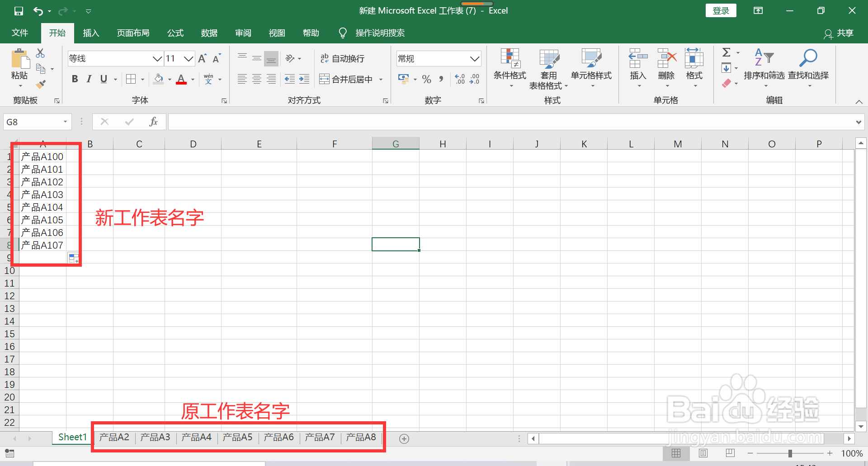Viewport: 868px width, 466px height.
Task: Toggle Wrap Text 自动换行
Action: [342, 58]
